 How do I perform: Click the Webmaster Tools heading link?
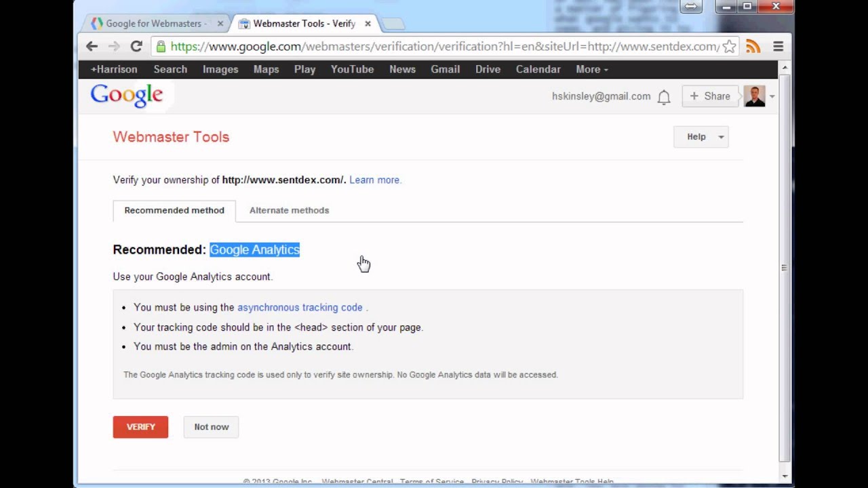171,137
